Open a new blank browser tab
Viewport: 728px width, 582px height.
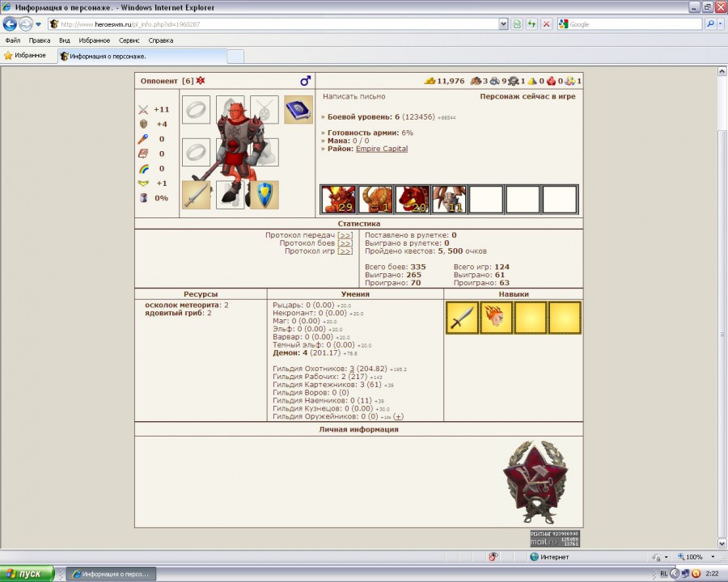point(235,57)
